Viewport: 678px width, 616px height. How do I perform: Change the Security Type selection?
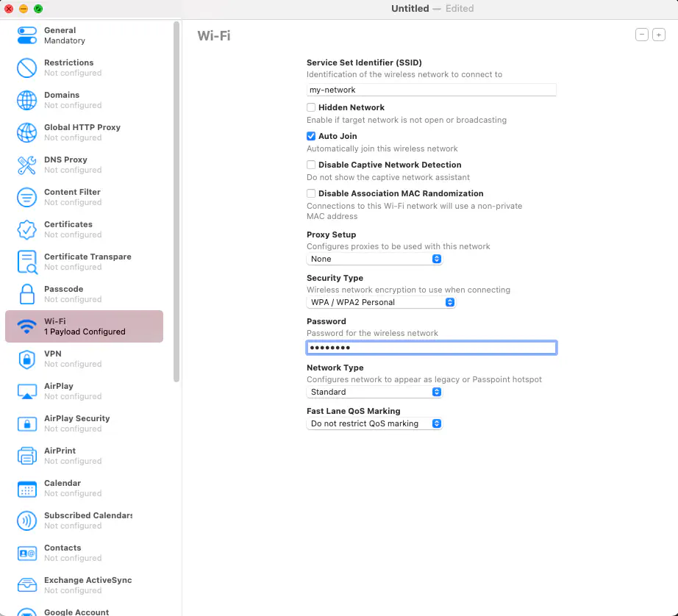click(381, 302)
